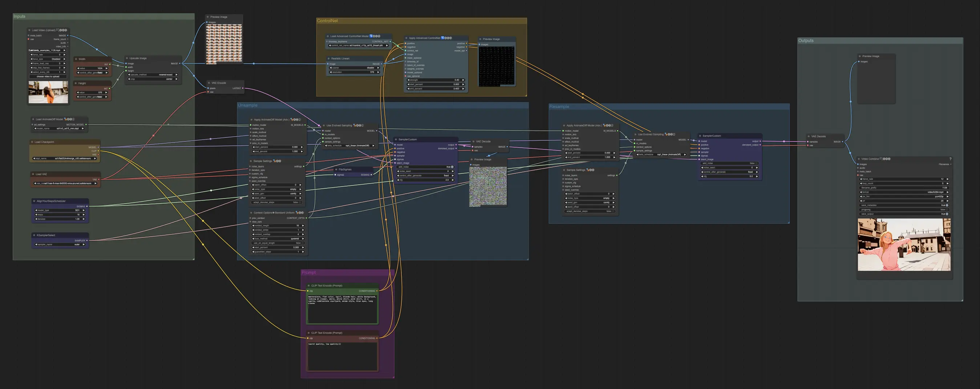Toggle pingpong in Video Combine

904,210
